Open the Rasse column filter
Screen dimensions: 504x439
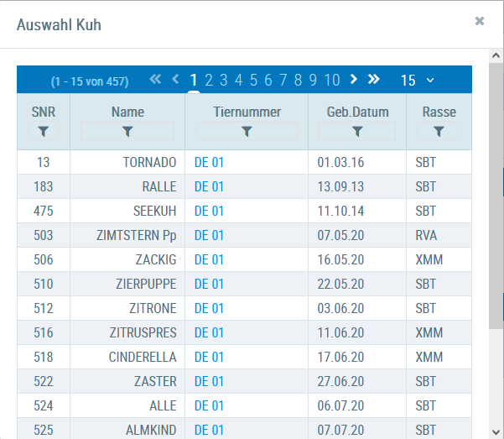[439, 132]
